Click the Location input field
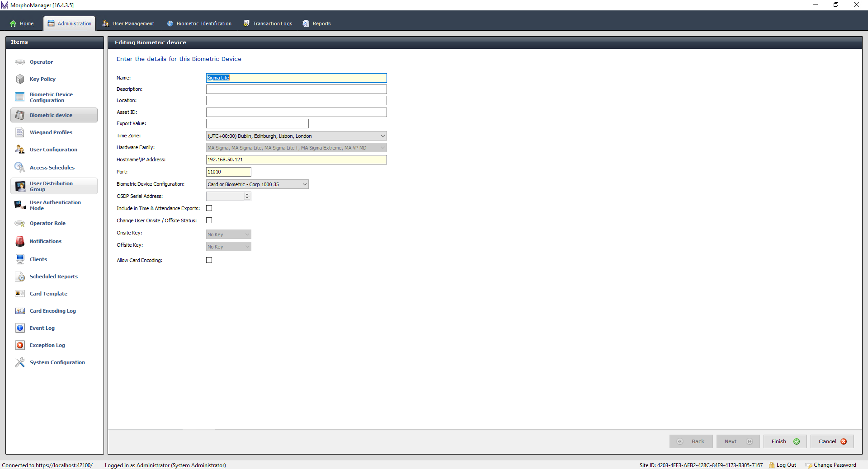 tap(297, 101)
